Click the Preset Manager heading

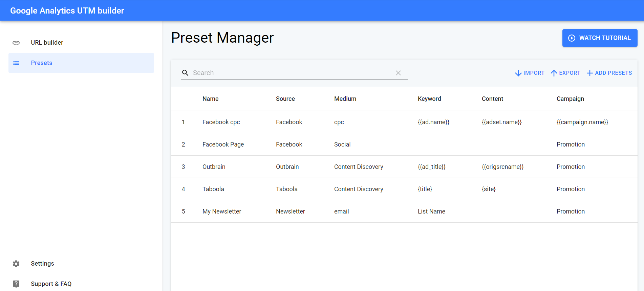coord(222,38)
